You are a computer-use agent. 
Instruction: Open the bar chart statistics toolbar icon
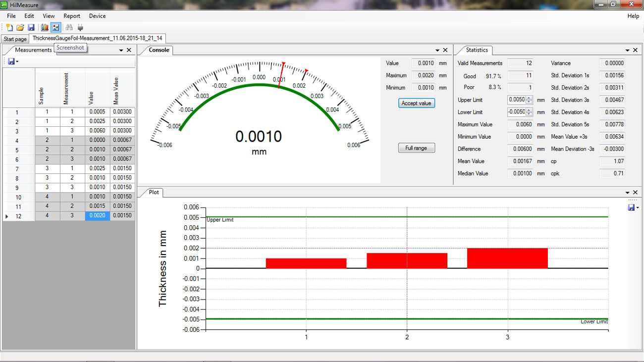pyautogui.click(x=45, y=28)
